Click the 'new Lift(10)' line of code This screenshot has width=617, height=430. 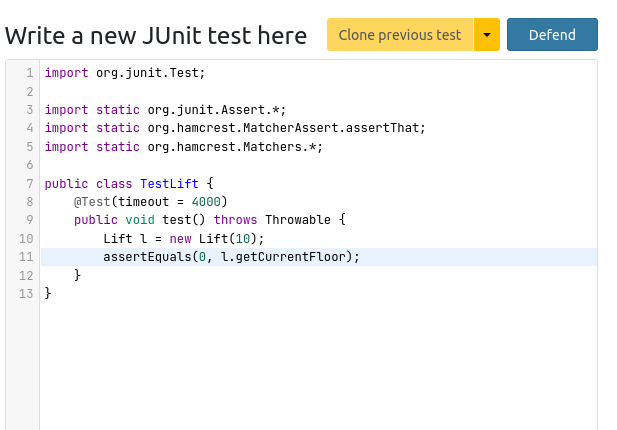183,239
